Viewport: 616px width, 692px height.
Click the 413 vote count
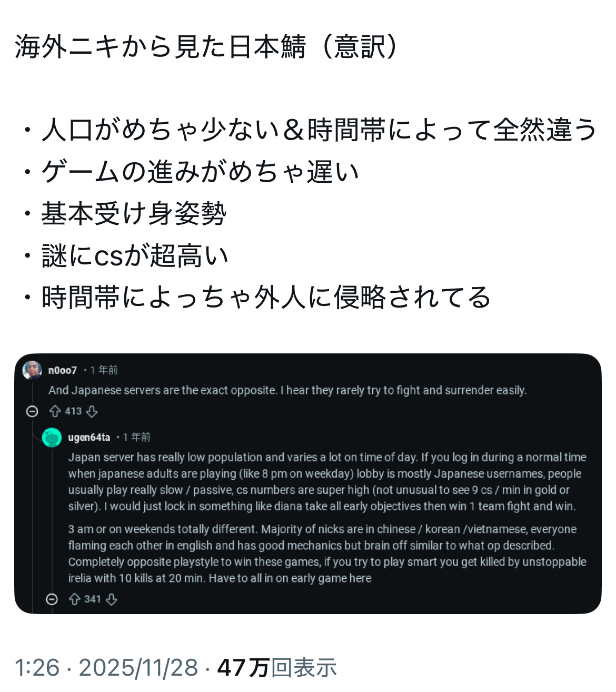73,411
